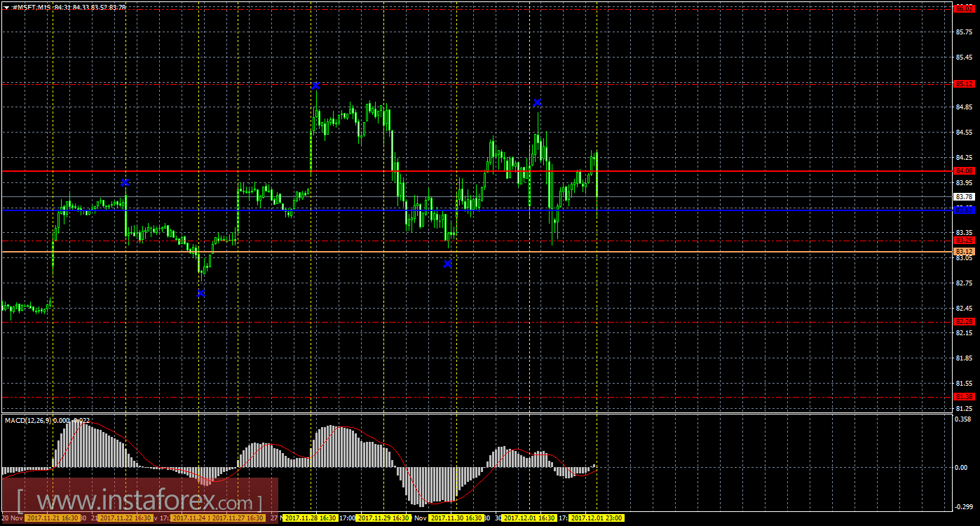The width and height of the screenshot is (980, 526).
Task: Click the red 86.02 price label
Action: coord(964,8)
